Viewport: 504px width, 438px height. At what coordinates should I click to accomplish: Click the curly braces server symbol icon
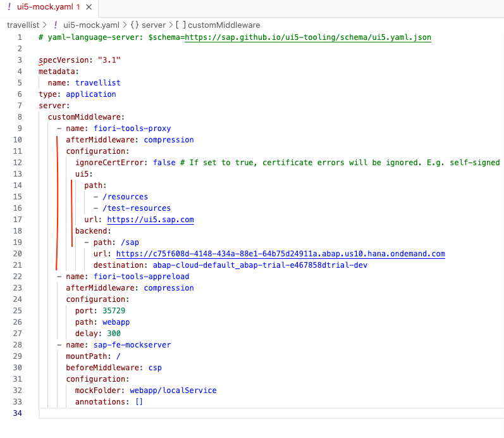134,25
